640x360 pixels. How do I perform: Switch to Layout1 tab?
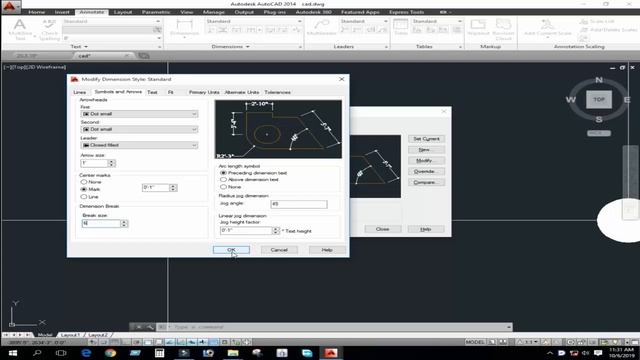[70, 335]
